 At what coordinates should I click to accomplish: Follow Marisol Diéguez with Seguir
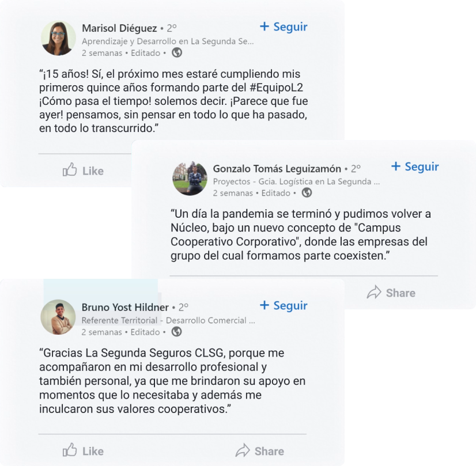tap(284, 26)
